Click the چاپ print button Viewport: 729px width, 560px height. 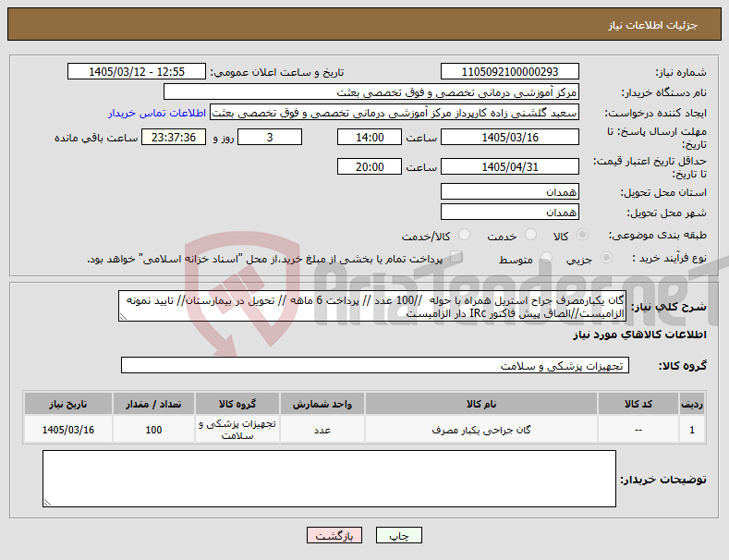point(399,535)
